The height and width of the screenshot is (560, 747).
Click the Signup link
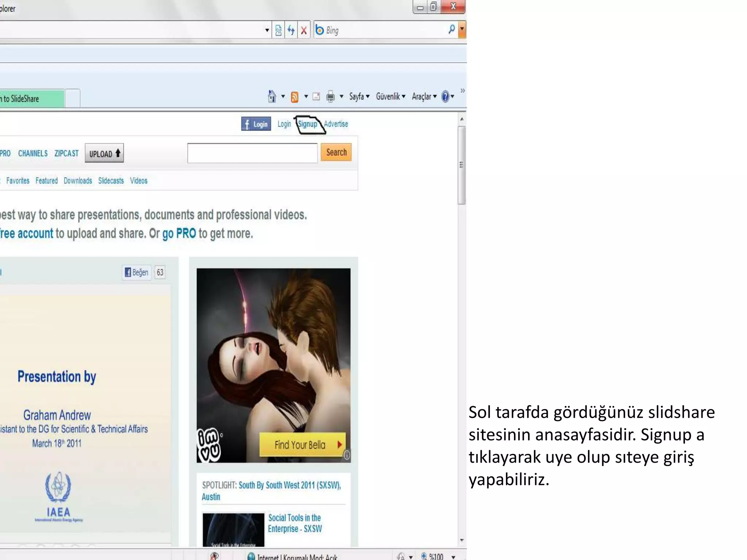(307, 124)
